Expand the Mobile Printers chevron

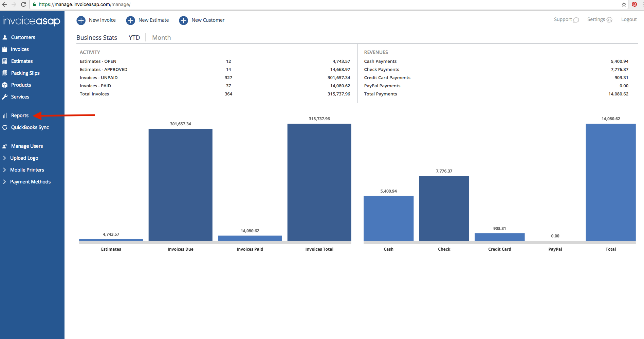pyautogui.click(x=4, y=170)
